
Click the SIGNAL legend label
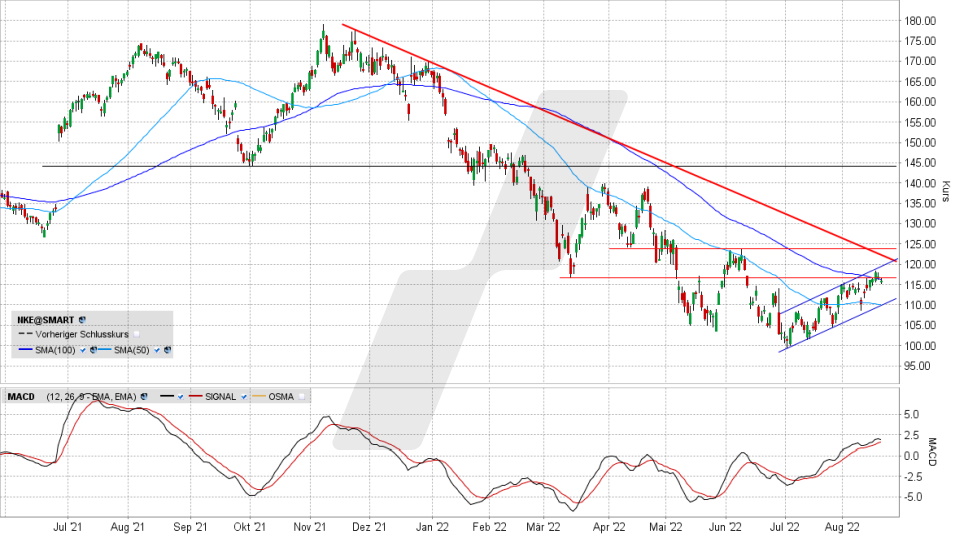coord(220,397)
